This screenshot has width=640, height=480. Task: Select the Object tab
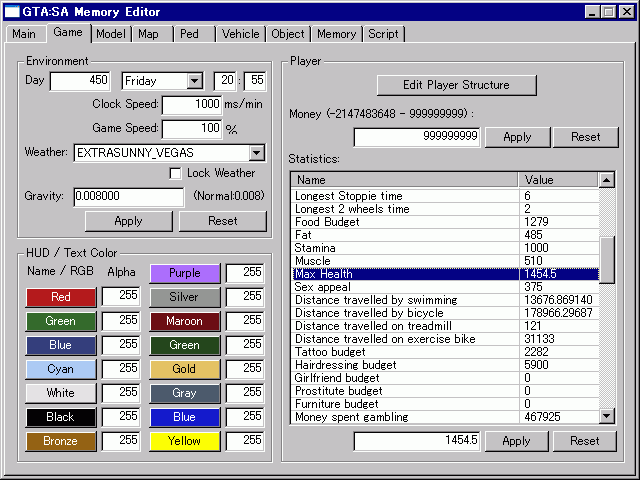click(x=288, y=34)
